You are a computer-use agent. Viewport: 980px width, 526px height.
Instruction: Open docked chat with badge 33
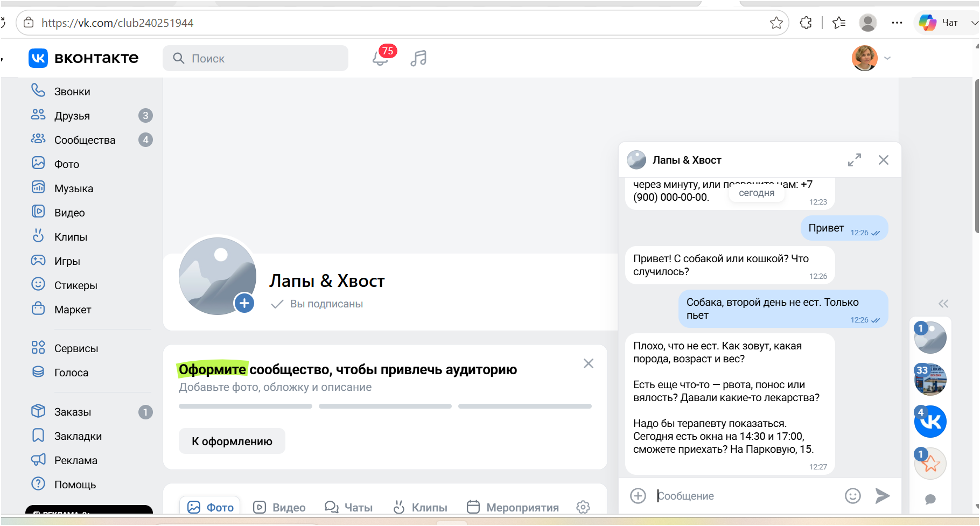930,380
